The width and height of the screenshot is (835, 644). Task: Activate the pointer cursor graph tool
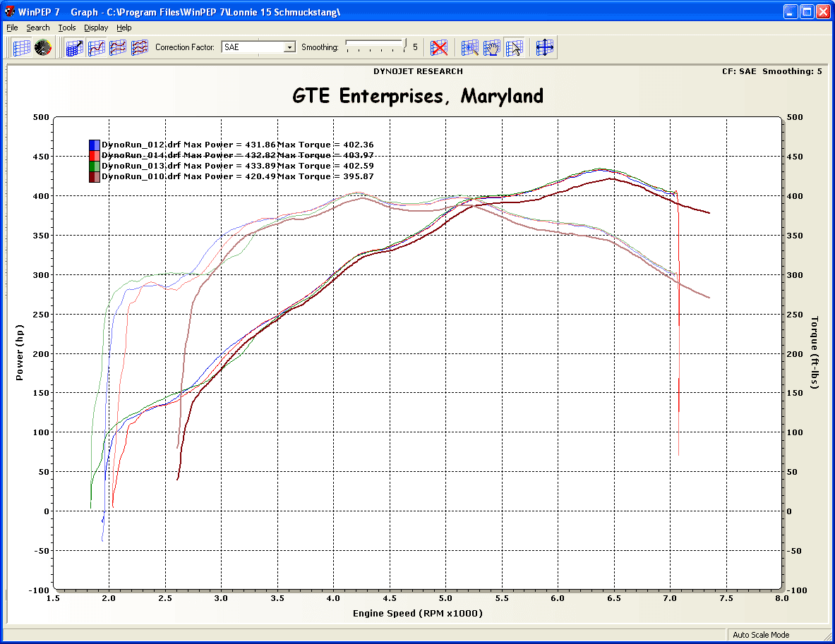[x=514, y=47]
